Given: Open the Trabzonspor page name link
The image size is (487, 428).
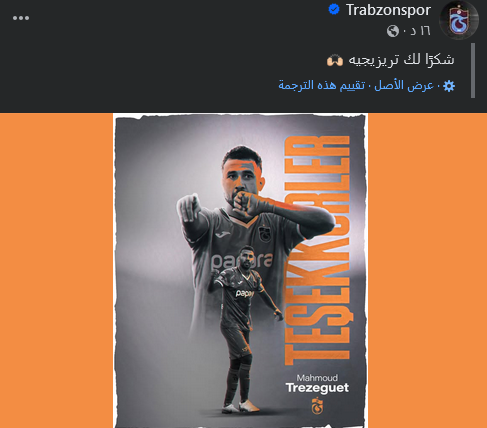Looking at the screenshot, I should (388, 10).
